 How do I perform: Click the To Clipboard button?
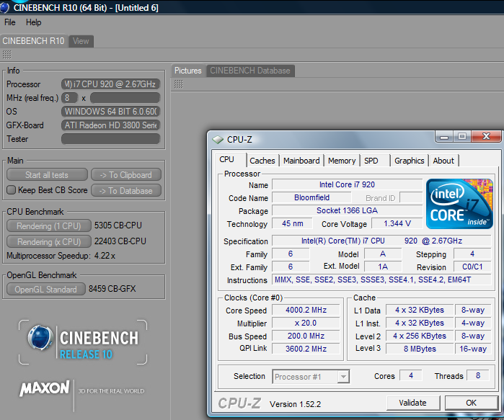(126, 175)
